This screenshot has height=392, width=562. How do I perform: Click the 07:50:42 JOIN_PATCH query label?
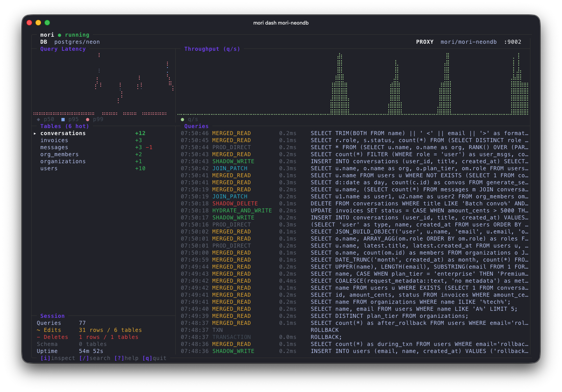pos(230,169)
